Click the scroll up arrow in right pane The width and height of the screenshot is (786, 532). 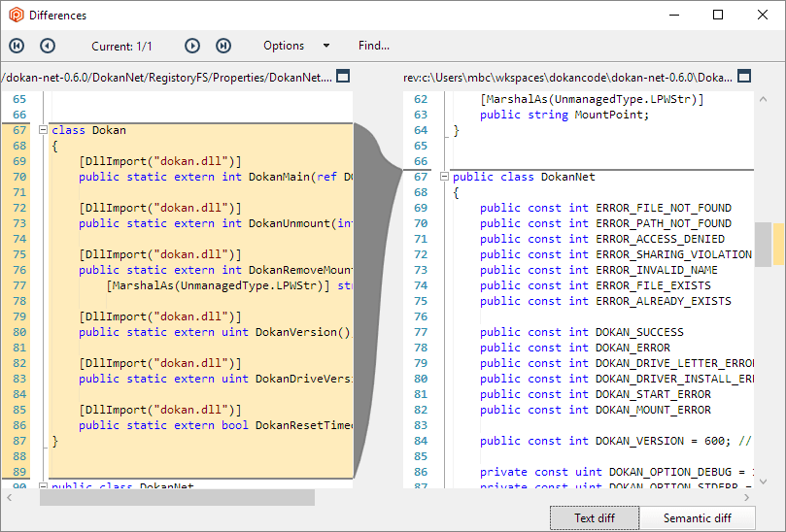pos(763,99)
